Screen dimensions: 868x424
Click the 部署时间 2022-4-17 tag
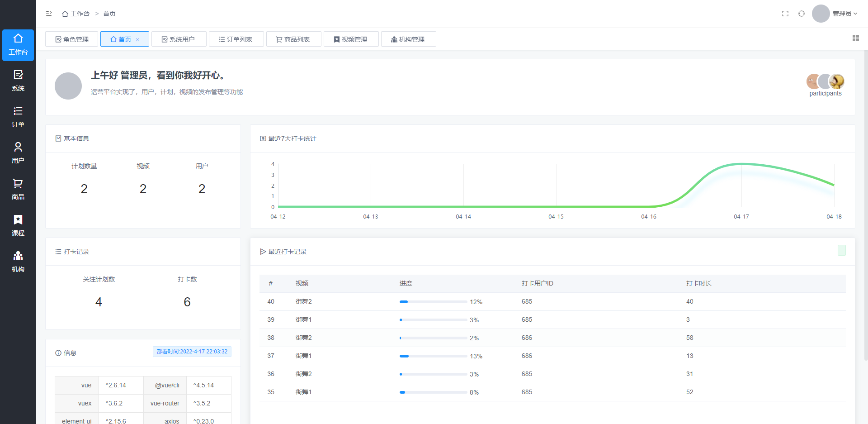coord(192,352)
